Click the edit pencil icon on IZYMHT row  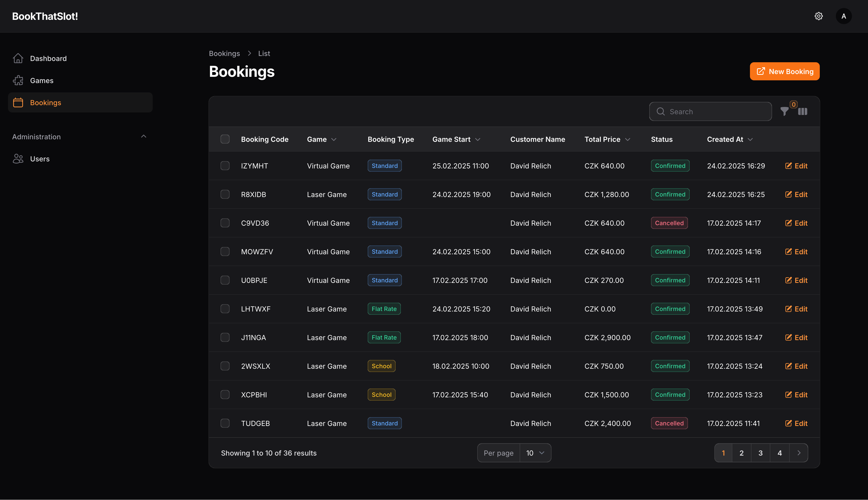pos(789,165)
